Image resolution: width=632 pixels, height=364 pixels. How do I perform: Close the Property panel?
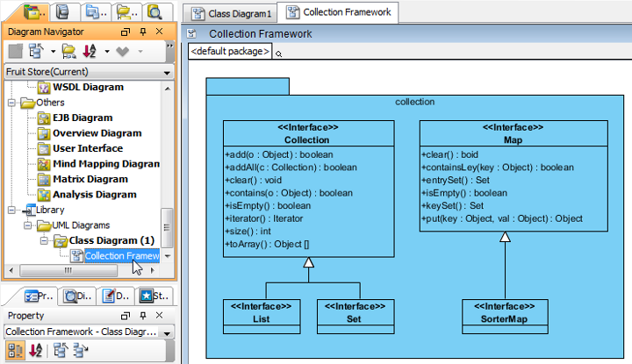(x=159, y=315)
